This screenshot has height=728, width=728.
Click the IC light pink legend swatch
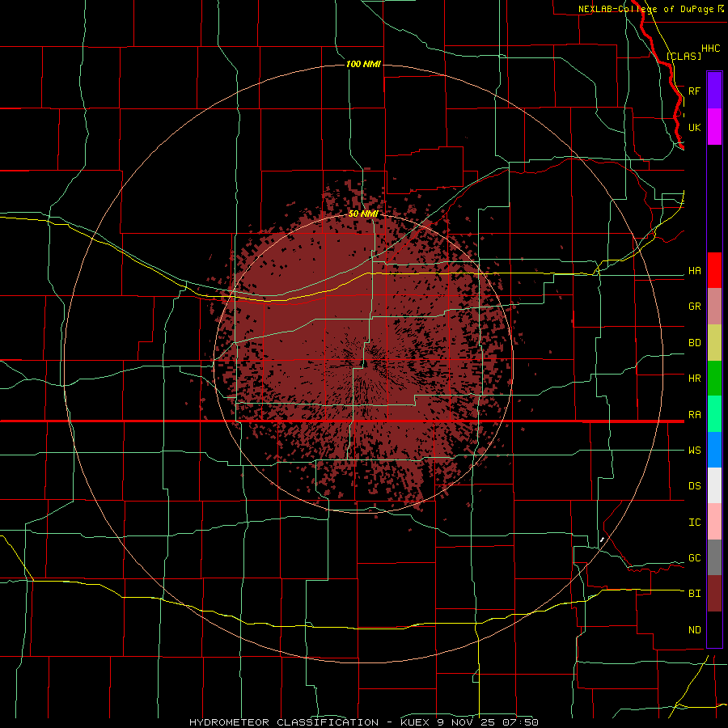coord(714,522)
